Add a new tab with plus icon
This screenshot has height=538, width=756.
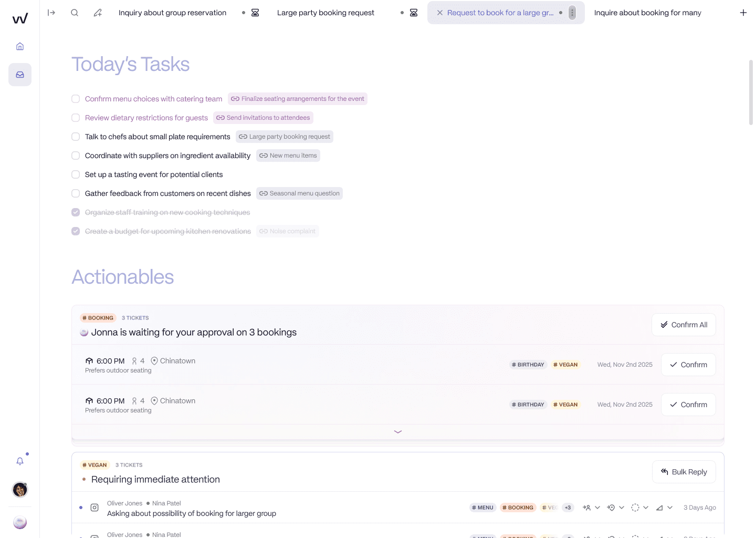[743, 13]
